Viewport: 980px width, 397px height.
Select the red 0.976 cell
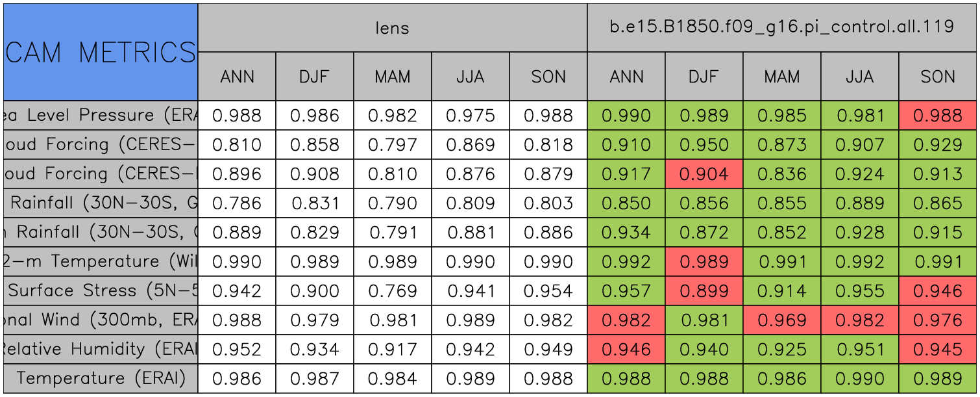(x=938, y=320)
